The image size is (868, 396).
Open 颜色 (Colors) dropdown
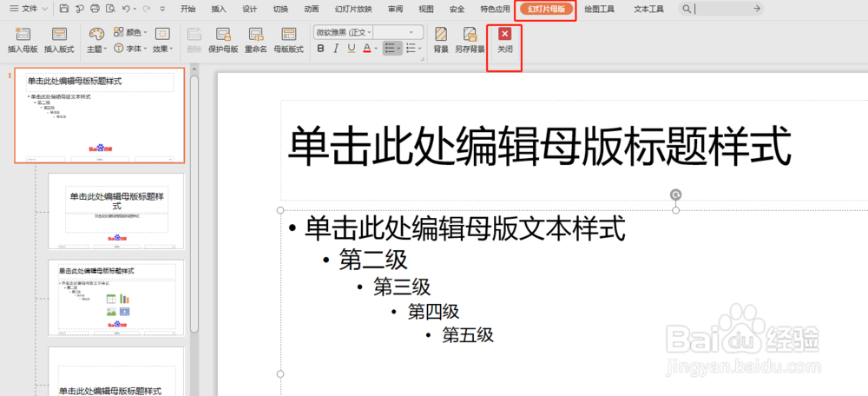[x=131, y=32]
